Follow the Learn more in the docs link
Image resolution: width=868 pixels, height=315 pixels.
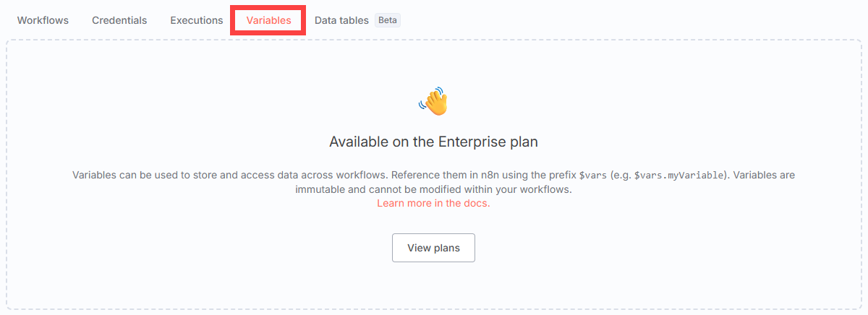(x=433, y=203)
